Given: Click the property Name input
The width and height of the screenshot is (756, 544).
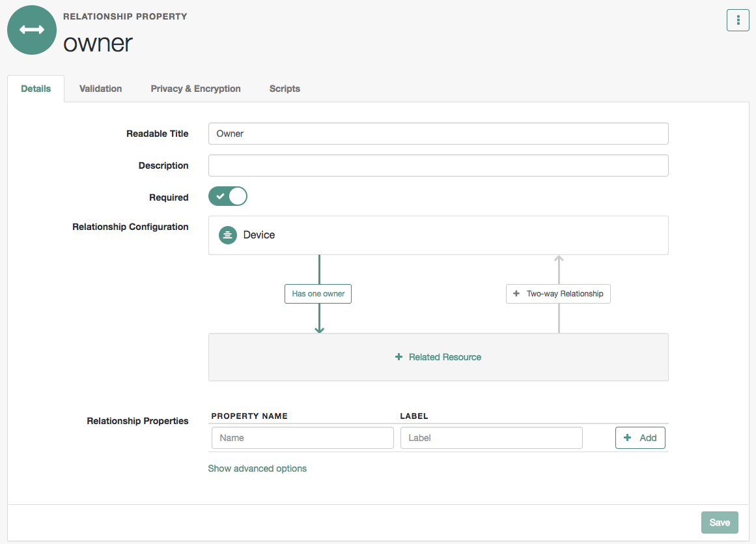Looking at the screenshot, I should coord(302,438).
